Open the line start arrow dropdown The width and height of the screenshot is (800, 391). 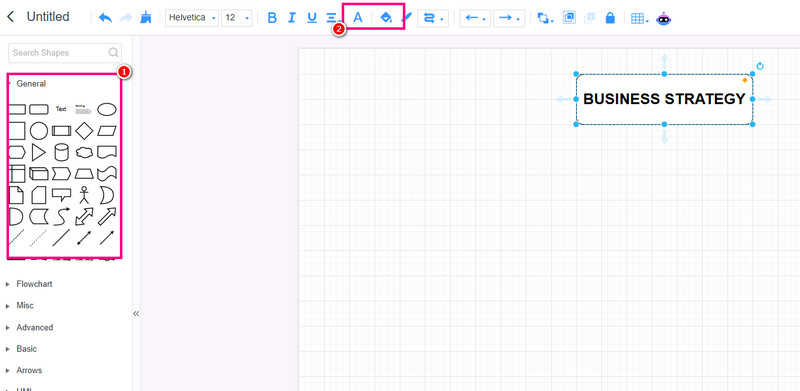click(x=475, y=18)
